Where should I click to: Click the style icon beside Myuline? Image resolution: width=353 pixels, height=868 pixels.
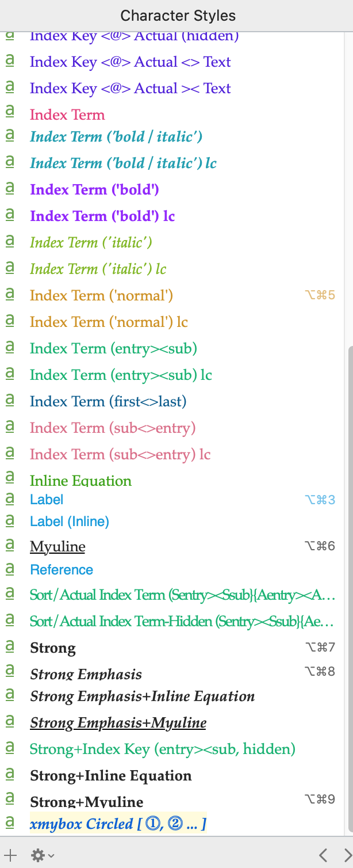pyautogui.click(x=10, y=546)
